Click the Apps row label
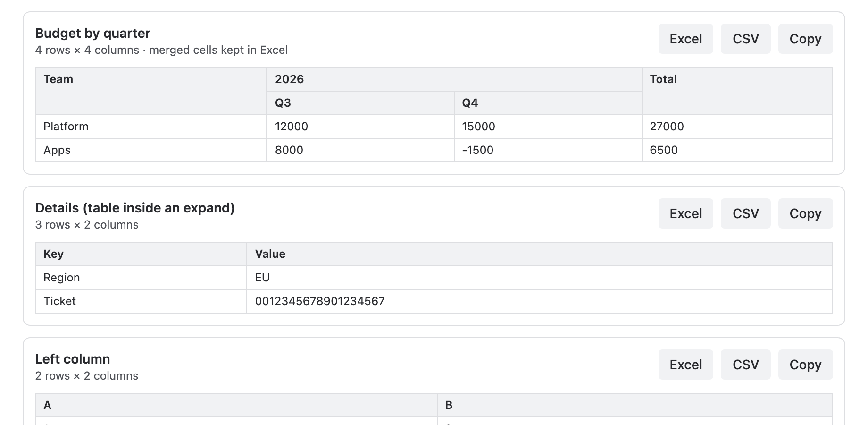The height and width of the screenshot is (425, 868). pos(151,150)
